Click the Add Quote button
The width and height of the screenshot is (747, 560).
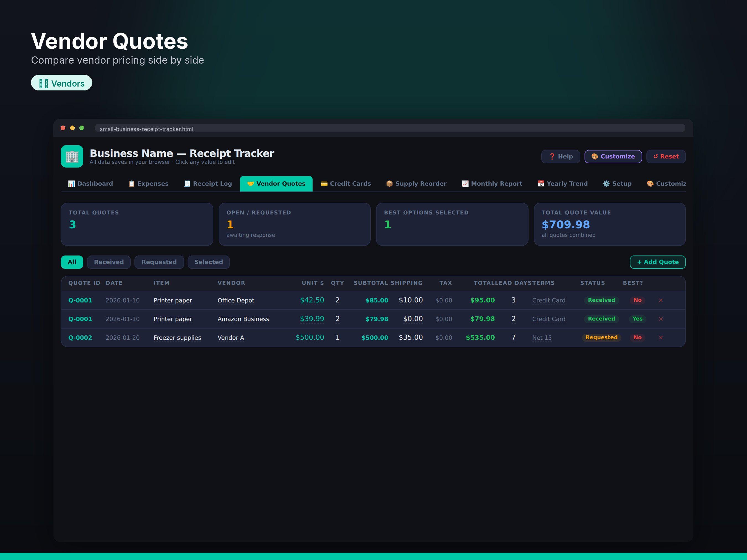click(x=658, y=262)
